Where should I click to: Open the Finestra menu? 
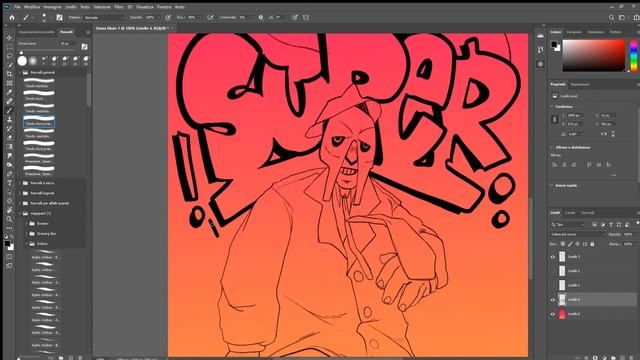point(164,7)
